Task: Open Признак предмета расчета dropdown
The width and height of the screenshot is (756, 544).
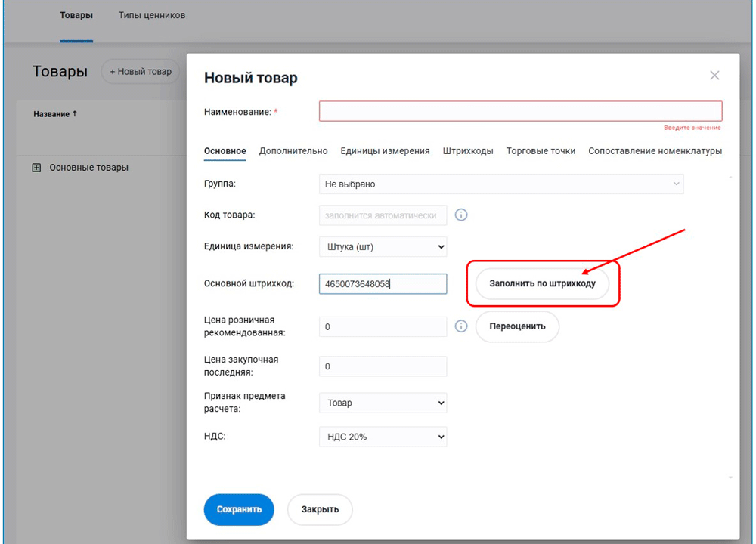Action: tap(383, 403)
